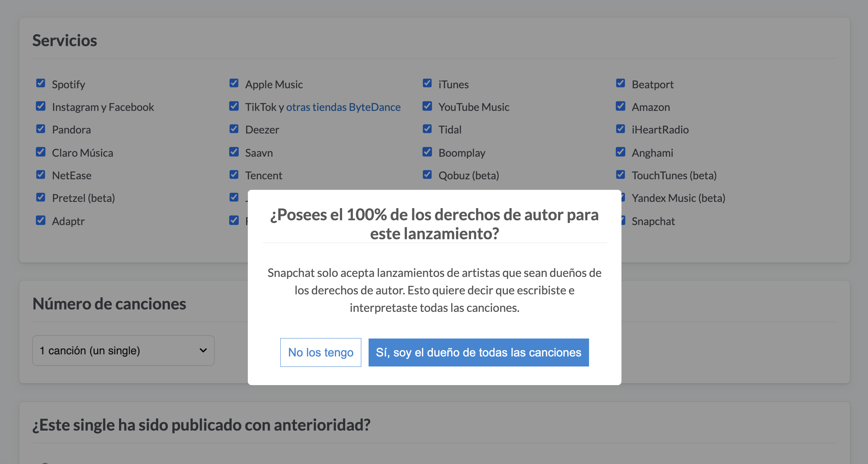Image resolution: width=868 pixels, height=464 pixels.
Task: Toggle the Deezer checkbox
Action: coord(234,129)
